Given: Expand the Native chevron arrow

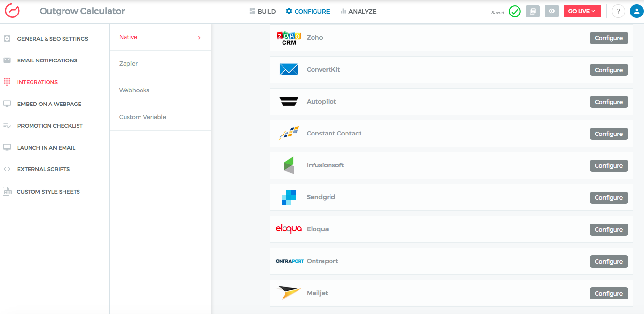Looking at the screenshot, I should [x=199, y=37].
